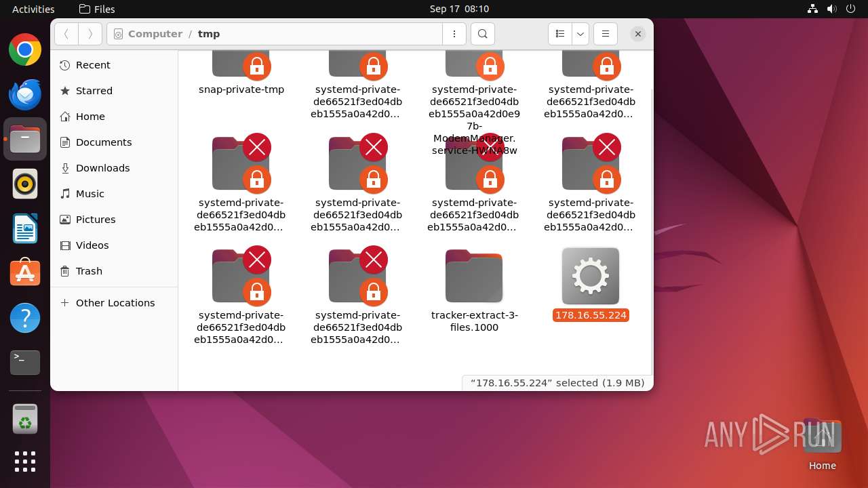This screenshot has width=868, height=488.
Task: Click the tracker-extract-3-files.1000 name label
Action: (x=474, y=321)
